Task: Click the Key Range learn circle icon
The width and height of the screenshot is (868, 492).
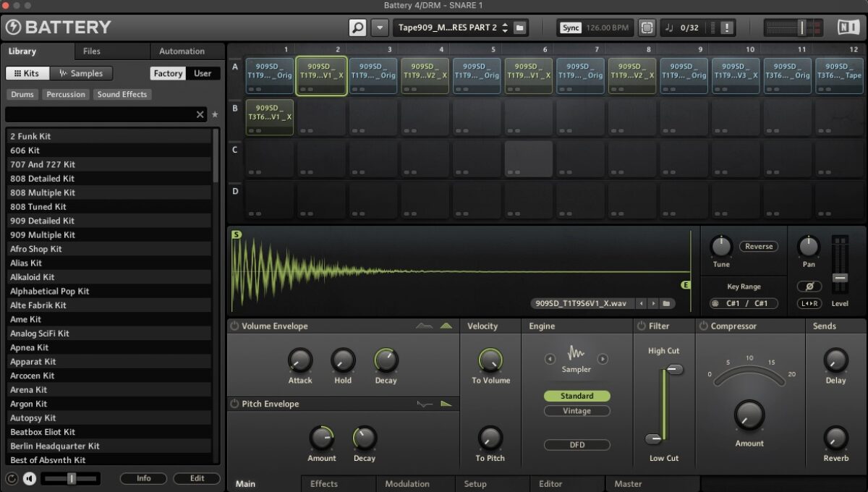Action: (x=715, y=304)
